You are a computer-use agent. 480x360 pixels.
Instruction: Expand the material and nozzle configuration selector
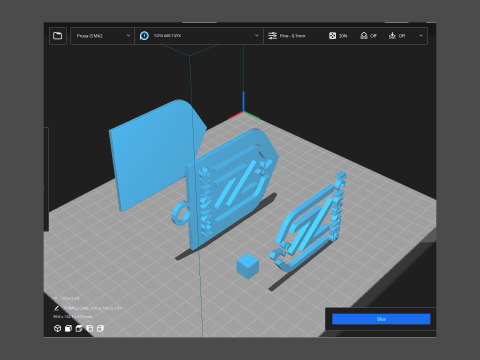click(x=199, y=36)
